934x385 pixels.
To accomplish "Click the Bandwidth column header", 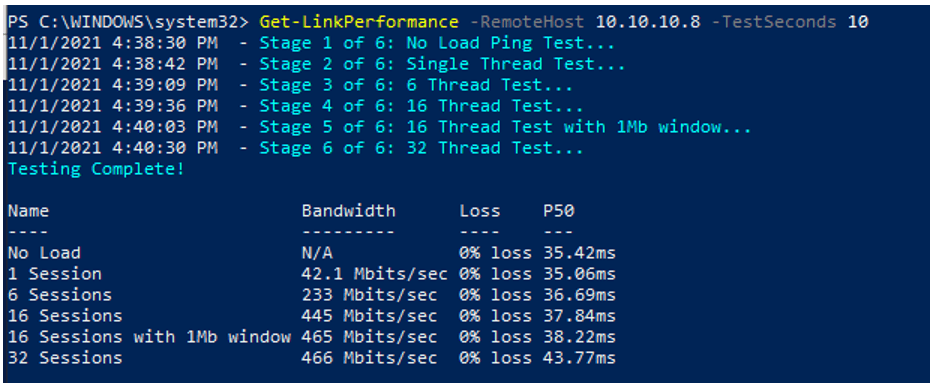I will 348,211.
